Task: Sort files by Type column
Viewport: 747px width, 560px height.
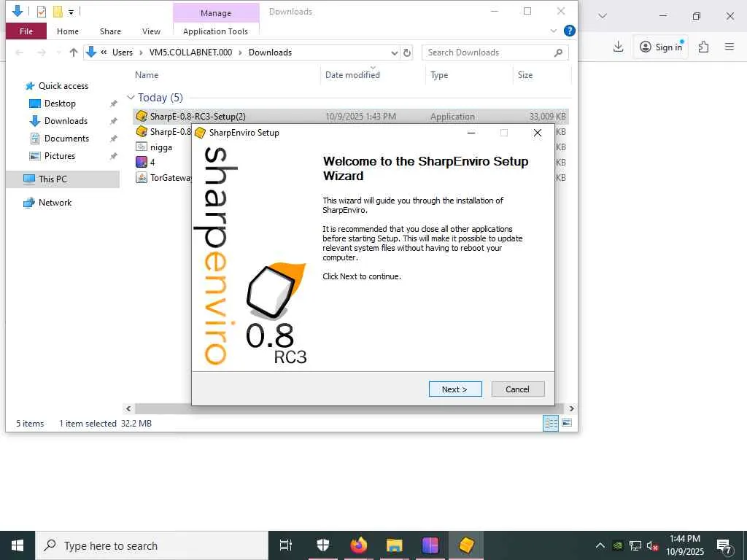Action: [x=439, y=75]
